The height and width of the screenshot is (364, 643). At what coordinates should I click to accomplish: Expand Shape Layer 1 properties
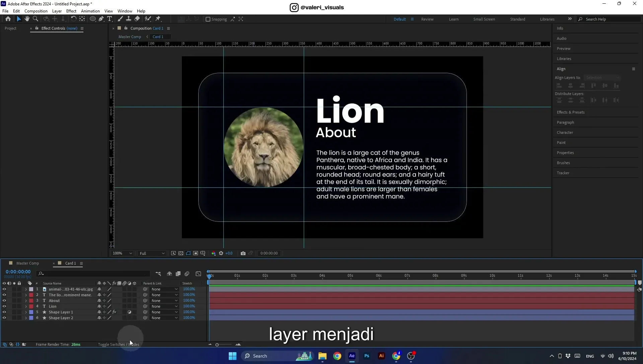[26, 312]
